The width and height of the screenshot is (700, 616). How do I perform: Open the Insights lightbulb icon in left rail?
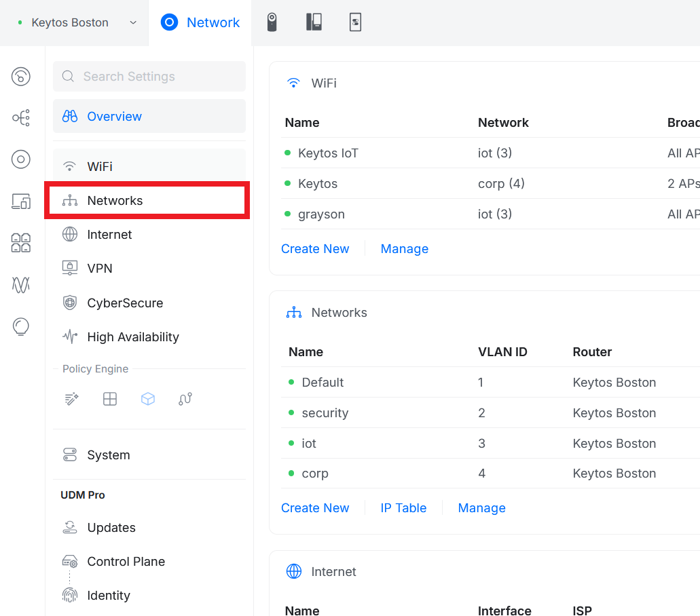pyautogui.click(x=21, y=326)
